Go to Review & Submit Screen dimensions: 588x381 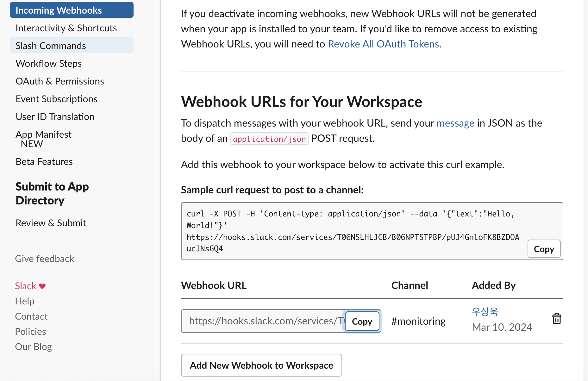pyautogui.click(x=51, y=223)
